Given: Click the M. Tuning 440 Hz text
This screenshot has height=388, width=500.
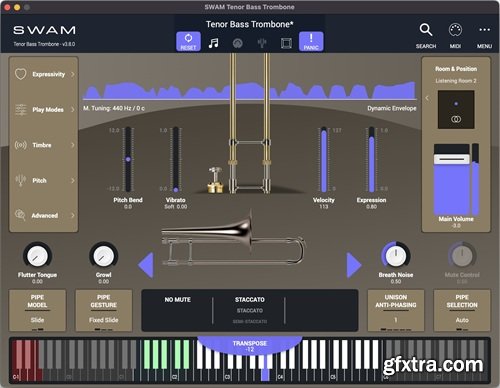Looking at the screenshot, I should 114,108.
